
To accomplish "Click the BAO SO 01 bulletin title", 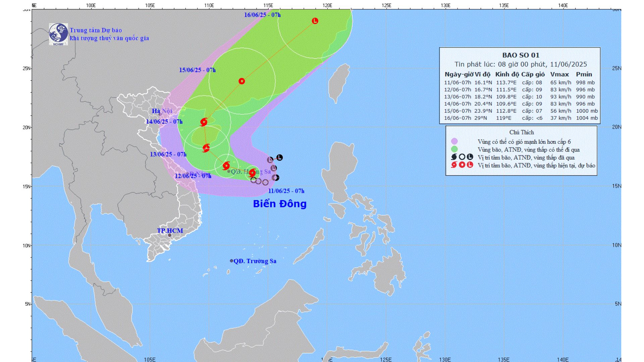I will [x=521, y=55].
